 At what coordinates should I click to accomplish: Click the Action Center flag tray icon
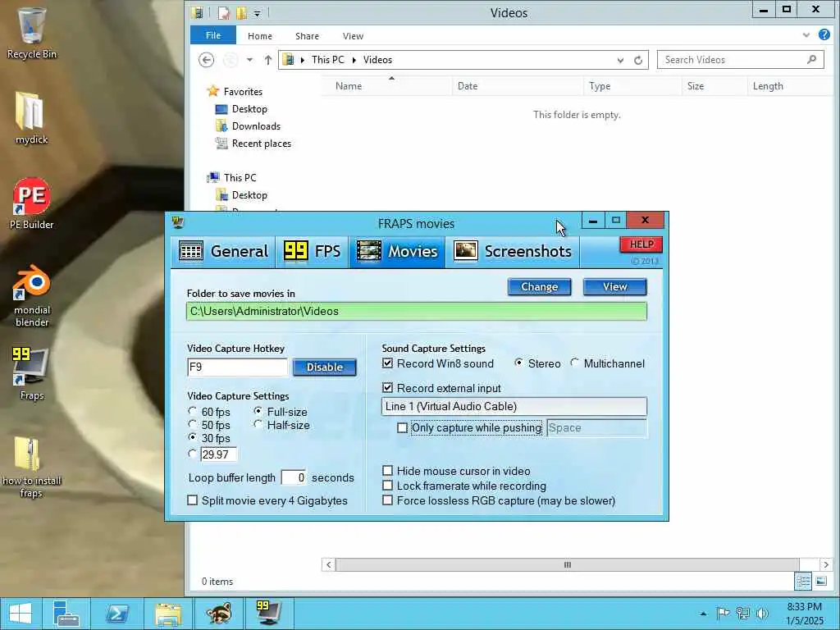click(x=723, y=613)
